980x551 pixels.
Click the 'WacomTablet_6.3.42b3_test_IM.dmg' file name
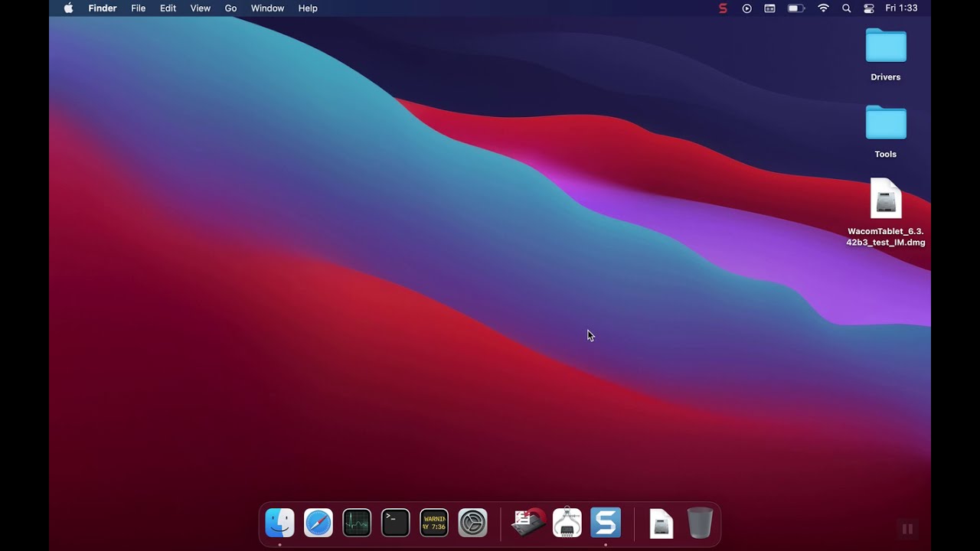pyautogui.click(x=886, y=236)
